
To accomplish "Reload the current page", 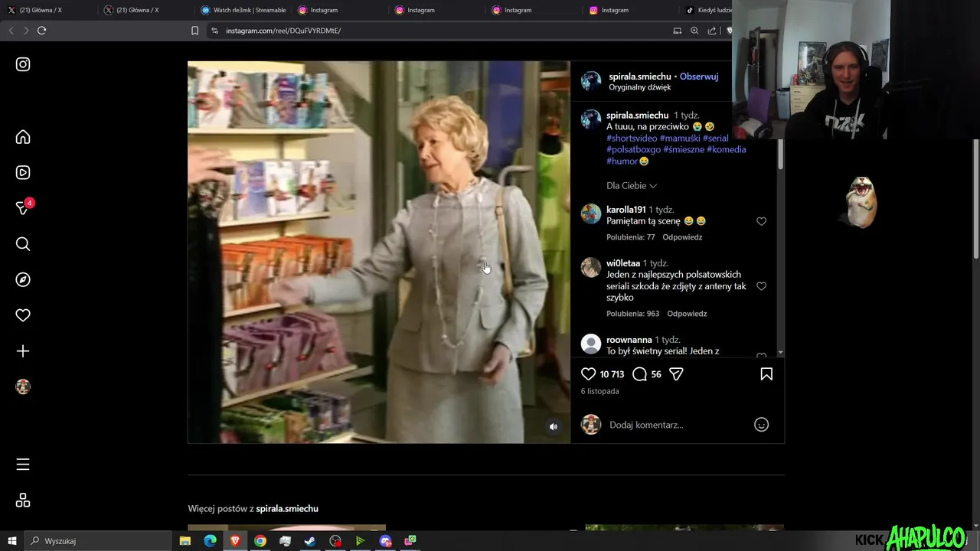I will click(42, 31).
